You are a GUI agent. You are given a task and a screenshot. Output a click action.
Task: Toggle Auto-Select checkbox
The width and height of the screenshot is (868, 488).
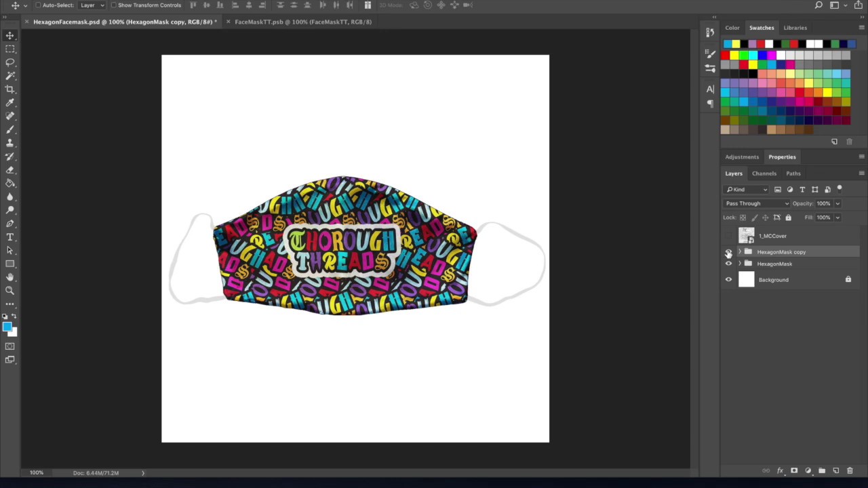[39, 5]
